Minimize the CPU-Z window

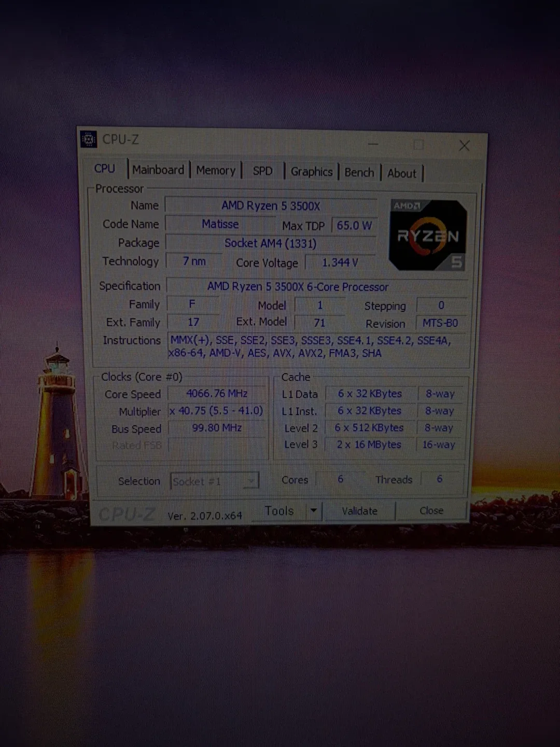[373, 144]
